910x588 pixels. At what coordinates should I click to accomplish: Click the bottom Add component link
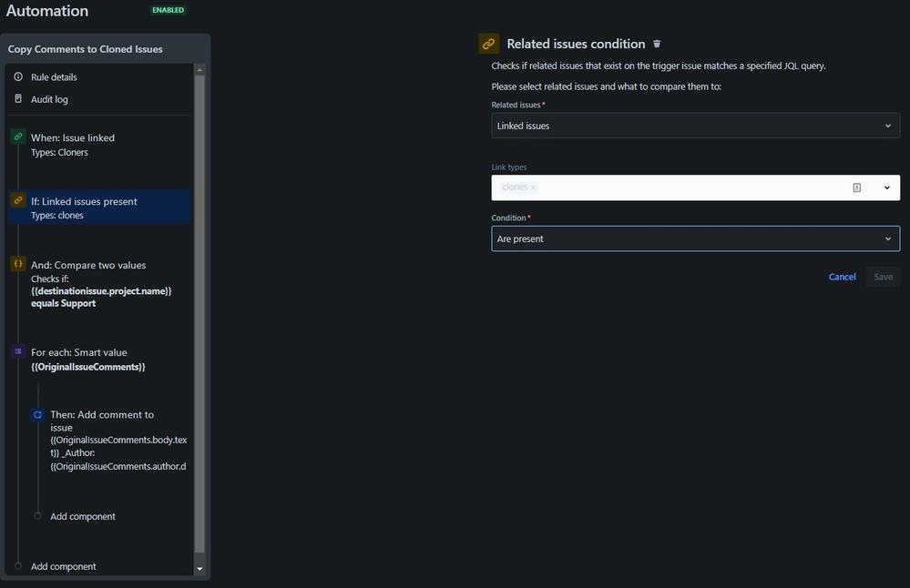coord(63,566)
